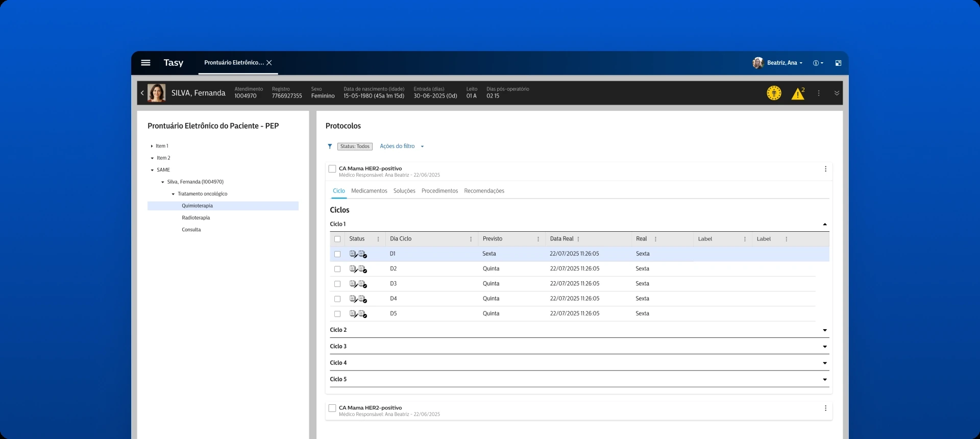Collapse the SAME tree node
This screenshot has height=439, width=980.
[x=152, y=170]
